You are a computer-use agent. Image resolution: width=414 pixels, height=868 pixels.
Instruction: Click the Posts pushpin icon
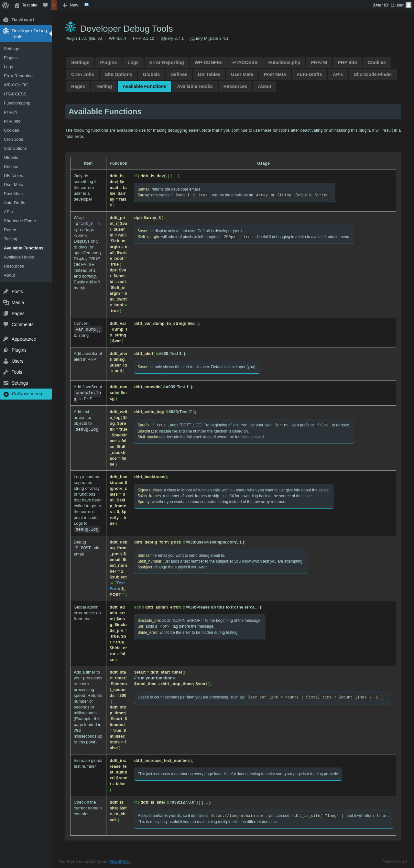click(x=6, y=291)
